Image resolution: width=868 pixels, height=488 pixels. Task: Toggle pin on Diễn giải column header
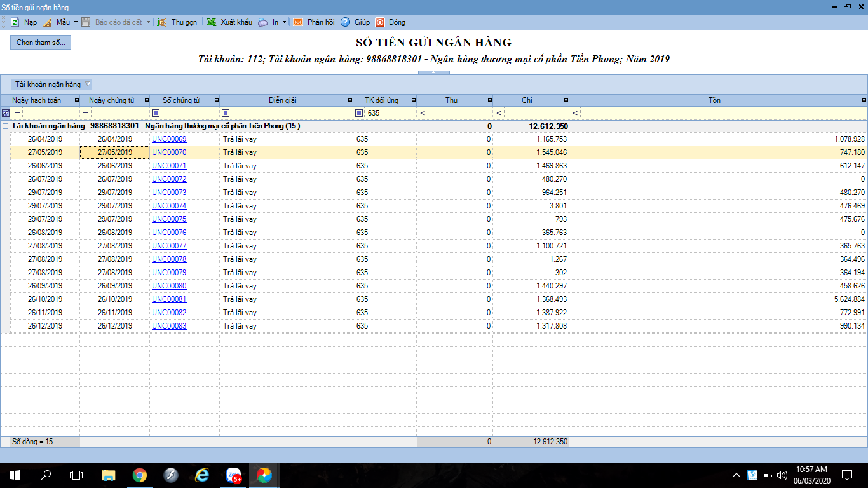tap(349, 100)
